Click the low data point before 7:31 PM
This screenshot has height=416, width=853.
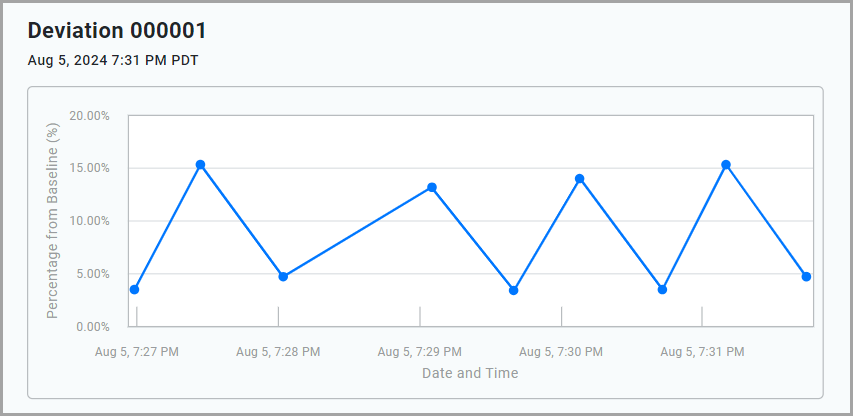click(x=662, y=289)
